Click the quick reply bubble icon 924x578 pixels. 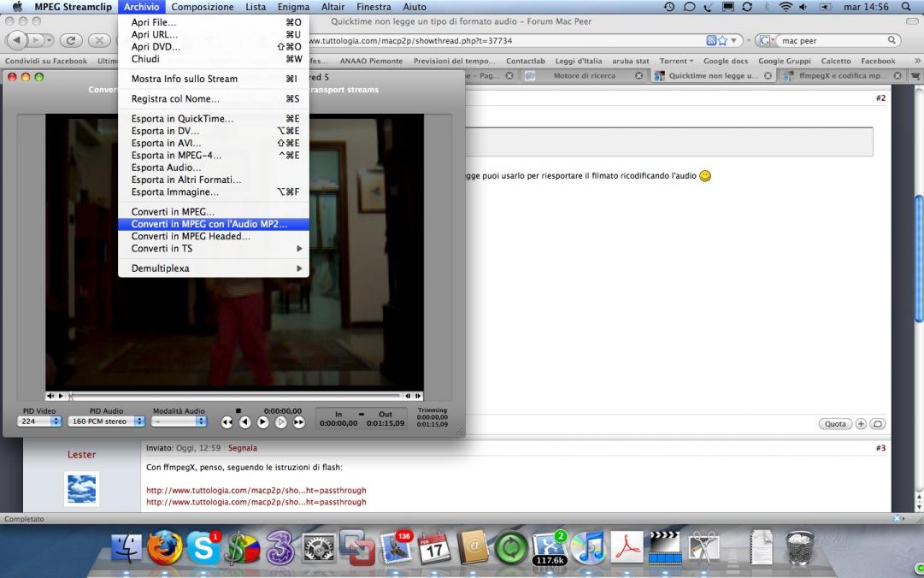tap(878, 423)
